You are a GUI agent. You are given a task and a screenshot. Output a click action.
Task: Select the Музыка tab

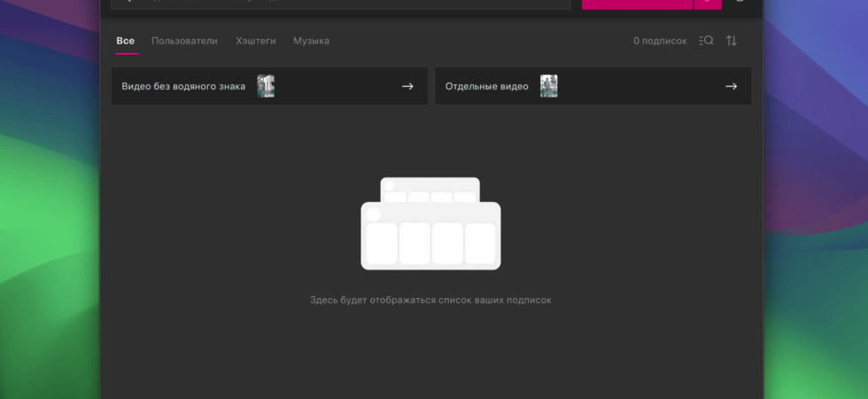tap(311, 41)
